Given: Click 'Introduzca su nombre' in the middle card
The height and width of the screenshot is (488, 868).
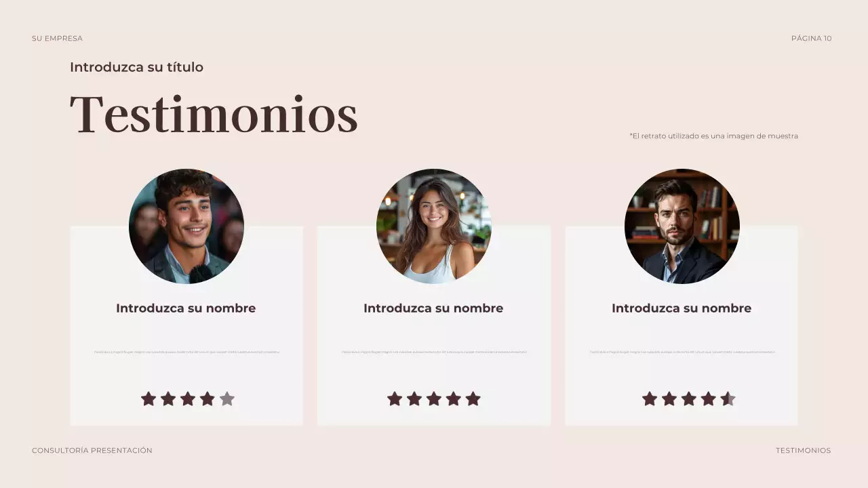Looking at the screenshot, I should coord(433,308).
